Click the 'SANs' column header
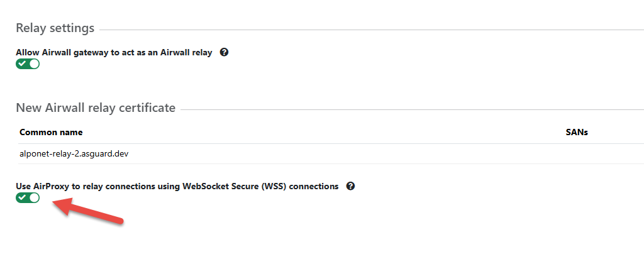 pos(576,133)
